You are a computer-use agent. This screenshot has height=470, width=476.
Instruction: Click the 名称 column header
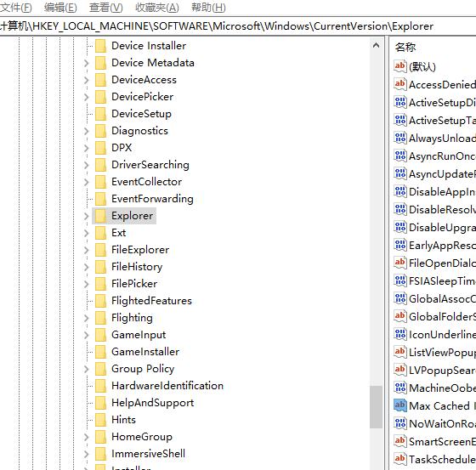coord(405,47)
